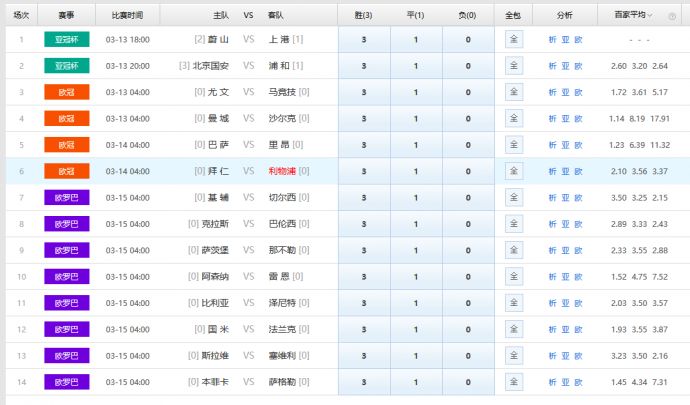This screenshot has height=405, width=690.
Task: Open 亚 Asian odds for match 13 塞维利
Action: (565, 356)
